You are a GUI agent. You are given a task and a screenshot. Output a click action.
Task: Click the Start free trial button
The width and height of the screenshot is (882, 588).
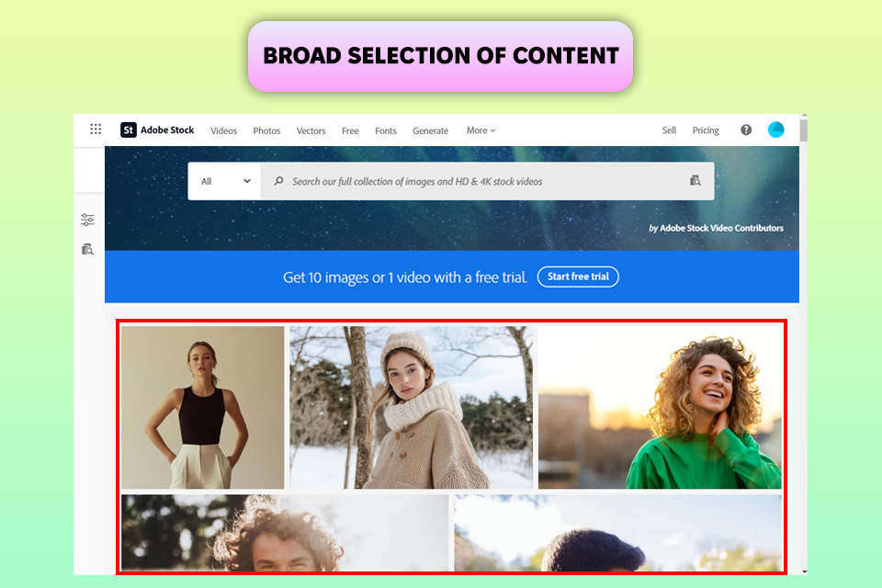(x=578, y=277)
